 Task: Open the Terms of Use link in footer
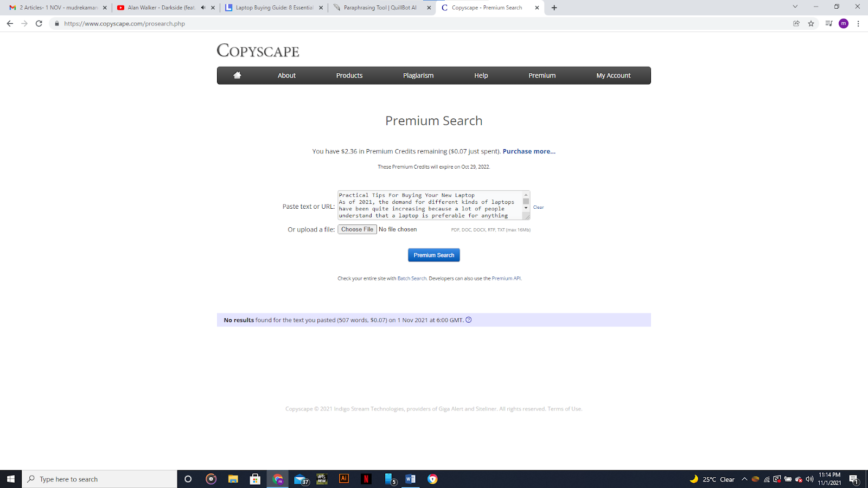point(564,409)
